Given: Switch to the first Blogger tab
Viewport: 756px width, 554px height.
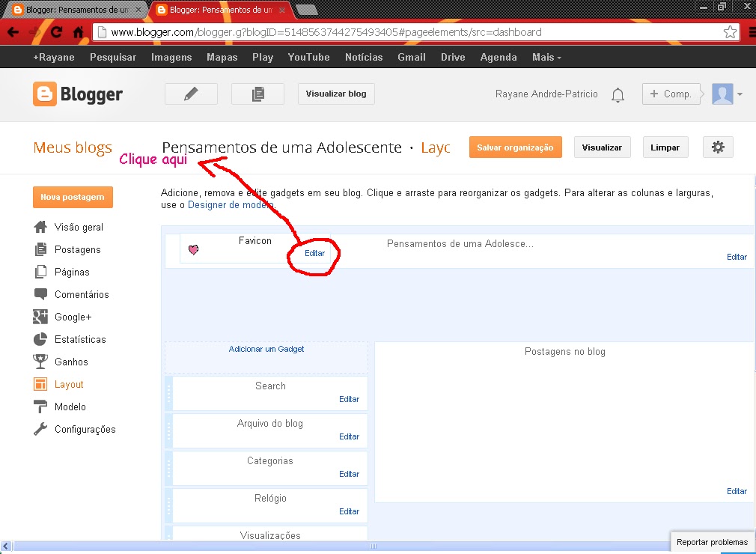Looking at the screenshot, I should click(76, 10).
